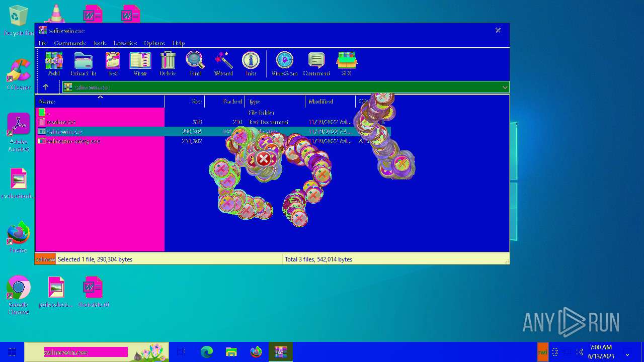
Task: Click status text 'Total 3 files, 542,014 bytes'
Action: click(x=318, y=259)
